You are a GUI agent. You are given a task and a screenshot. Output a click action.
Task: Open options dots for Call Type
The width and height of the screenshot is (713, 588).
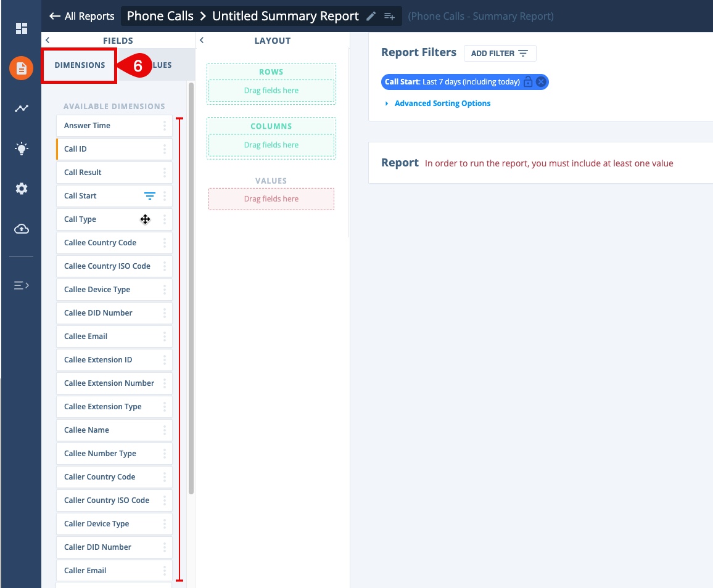[x=165, y=219]
